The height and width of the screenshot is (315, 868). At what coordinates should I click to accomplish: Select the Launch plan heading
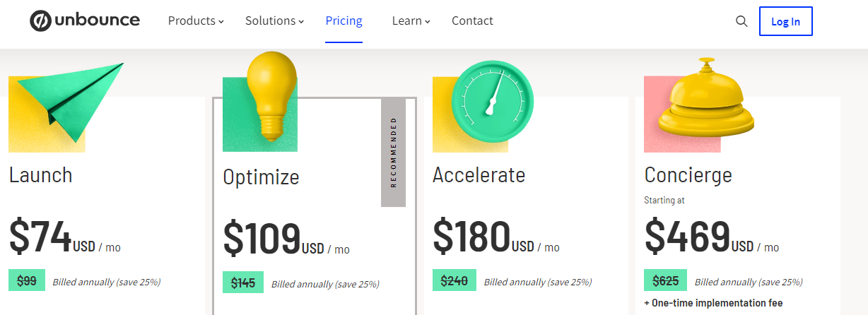click(x=41, y=174)
